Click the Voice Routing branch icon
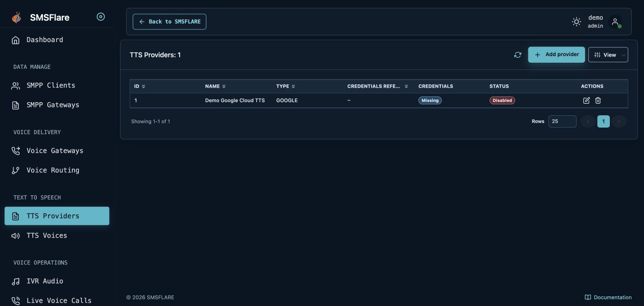Viewport: 644px width, 306px height. 16,171
